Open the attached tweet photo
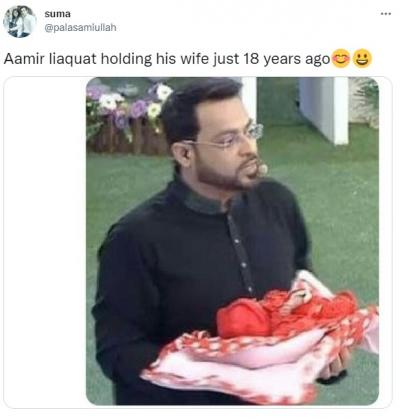This screenshot has height=419, width=400. pos(232,241)
